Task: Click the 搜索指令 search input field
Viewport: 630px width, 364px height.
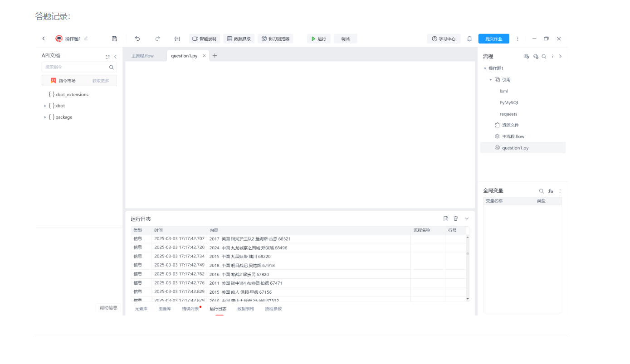Action: (75, 67)
